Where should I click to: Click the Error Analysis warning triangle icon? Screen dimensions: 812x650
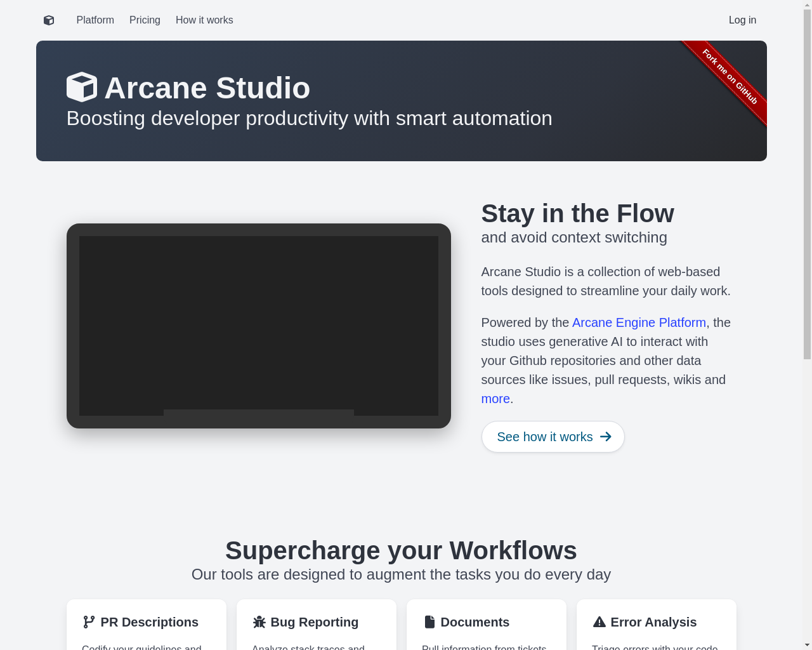coord(599,622)
